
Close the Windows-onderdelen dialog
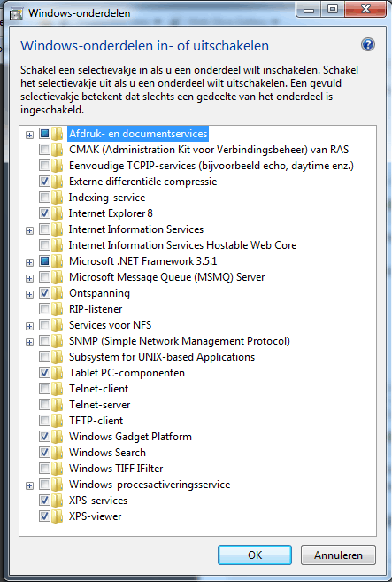coord(366,9)
